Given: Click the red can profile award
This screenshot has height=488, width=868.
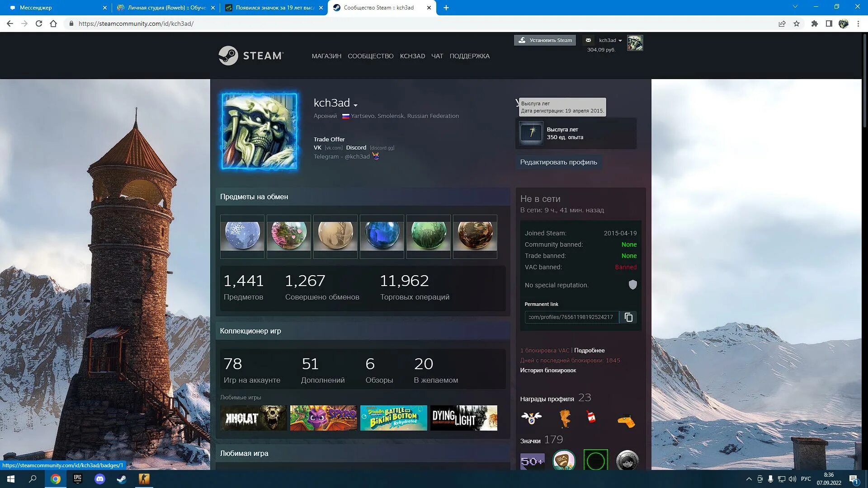Looking at the screenshot, I should pyautogui.click(x=591, y=417).
